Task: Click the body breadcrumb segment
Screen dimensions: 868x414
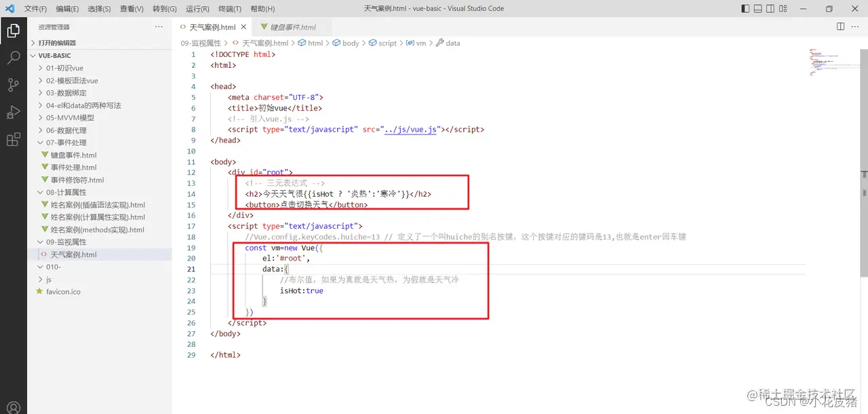Action: [x=345, y=43]
